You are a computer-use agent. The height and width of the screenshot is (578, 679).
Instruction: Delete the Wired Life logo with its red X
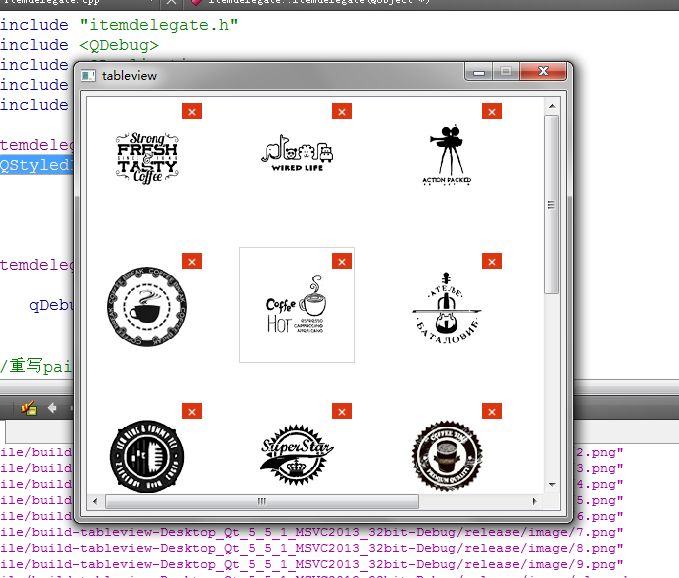pyautogui.click(x=342, y=111)
